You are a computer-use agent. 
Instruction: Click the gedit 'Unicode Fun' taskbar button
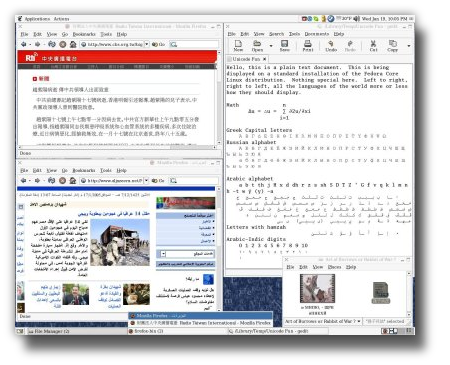pos(278,331)
